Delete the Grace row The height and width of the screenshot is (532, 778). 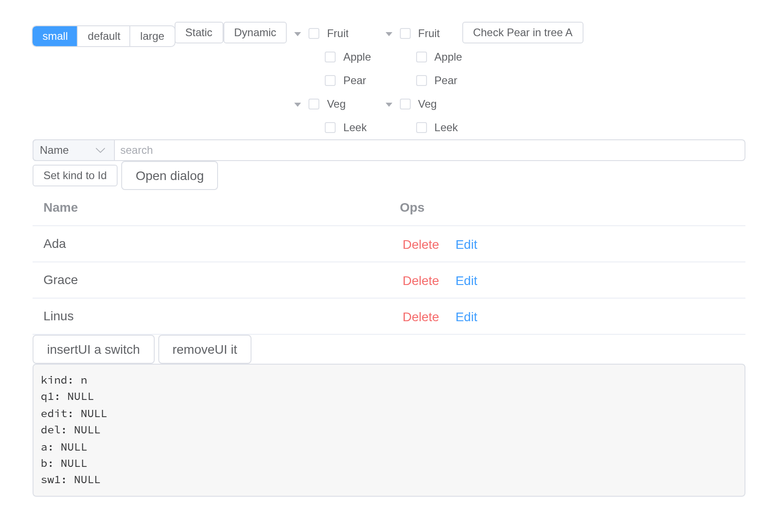[421, 280]
